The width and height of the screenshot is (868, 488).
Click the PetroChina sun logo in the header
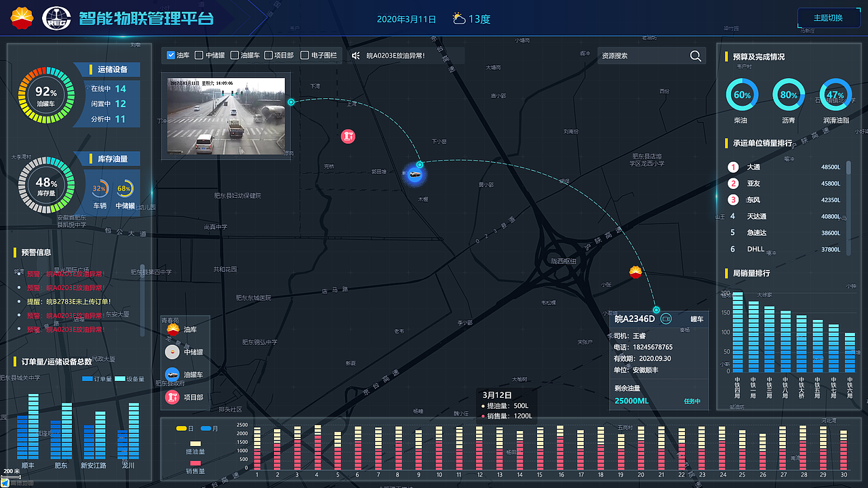pyautogui.click(x=23, y=18)
